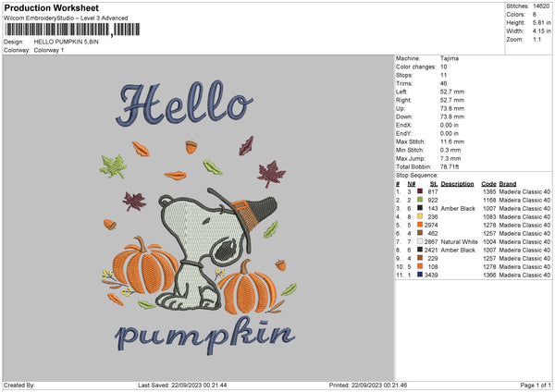The image size is (555, 392).
Task: Click the navy swatch beside 3439 stitches
Action: (420, 275)
